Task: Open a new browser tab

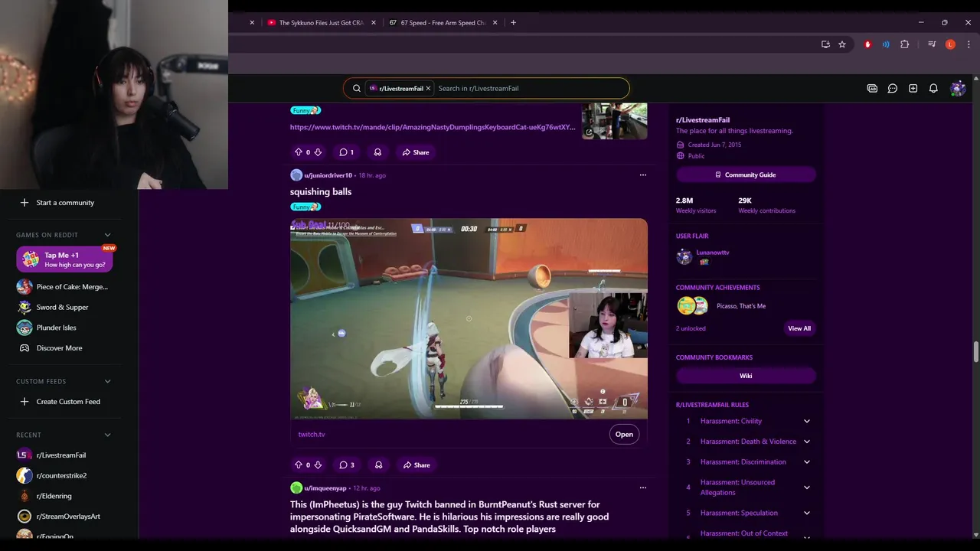Action: pyautogui.click(x=513, y=23)
